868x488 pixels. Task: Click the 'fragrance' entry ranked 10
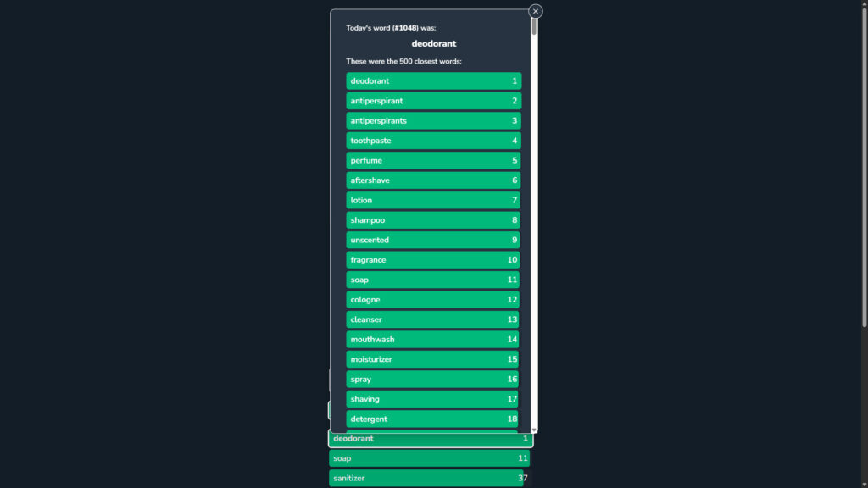(433, 260)
